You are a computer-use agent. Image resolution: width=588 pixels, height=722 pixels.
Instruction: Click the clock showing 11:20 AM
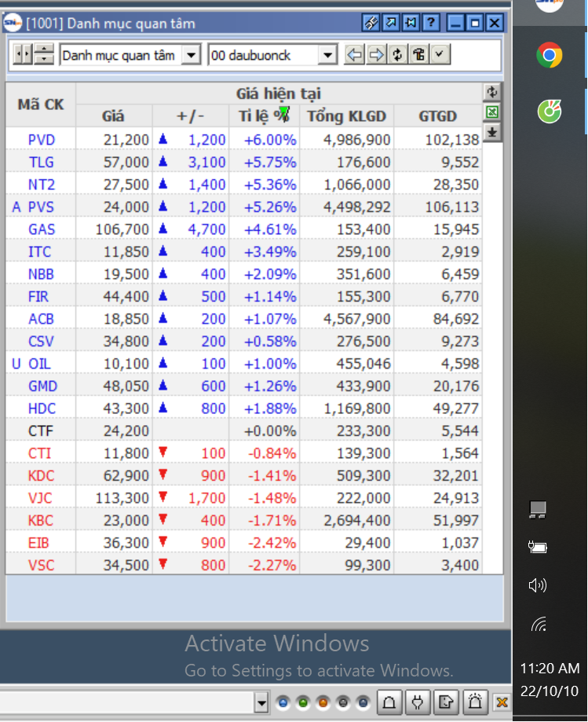(550, 668)
